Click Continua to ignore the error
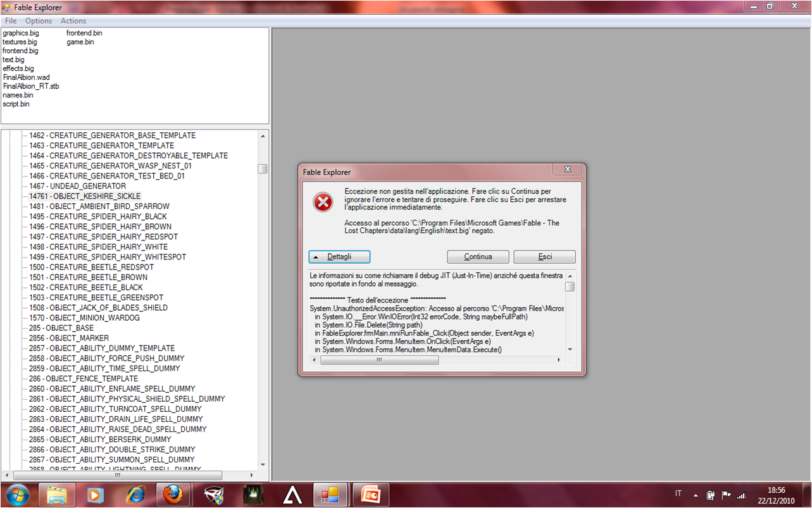 click(x=478, y=257)
